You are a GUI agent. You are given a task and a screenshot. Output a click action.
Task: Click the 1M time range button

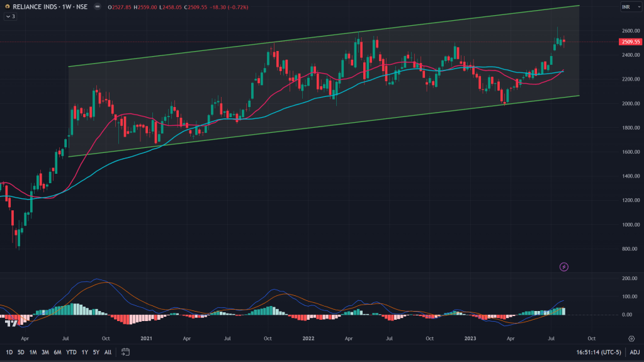tap(33, 352)
